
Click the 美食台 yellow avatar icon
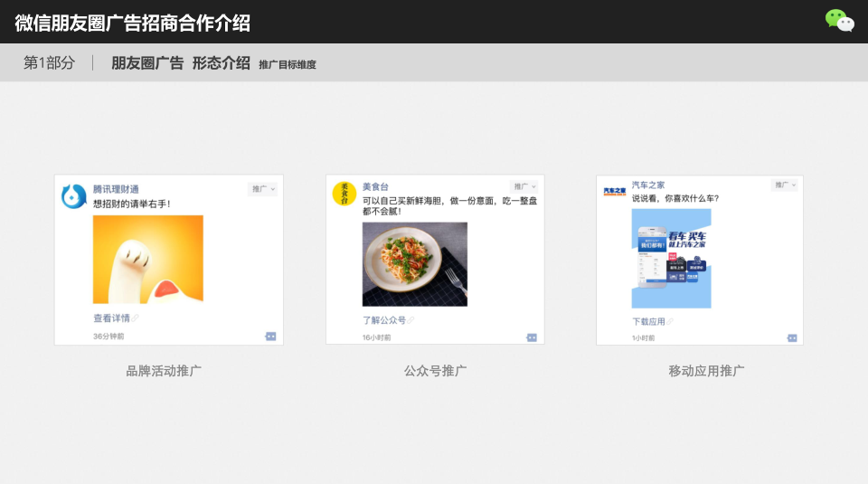[x=344, y=194]
